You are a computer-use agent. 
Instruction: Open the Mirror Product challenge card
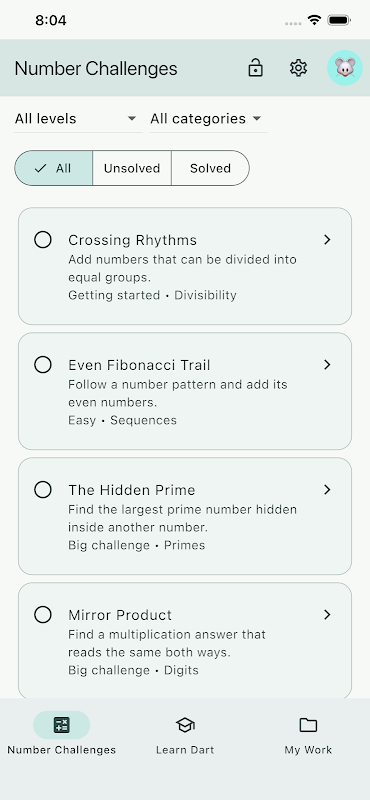(x=185, y=640)
